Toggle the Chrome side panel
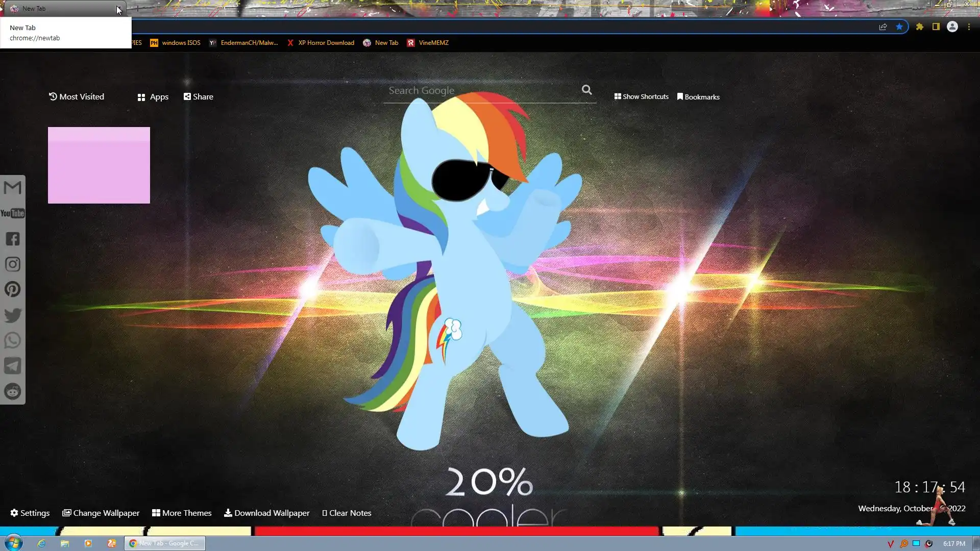Viewport: 980px width, 551px height. (936, 27)
